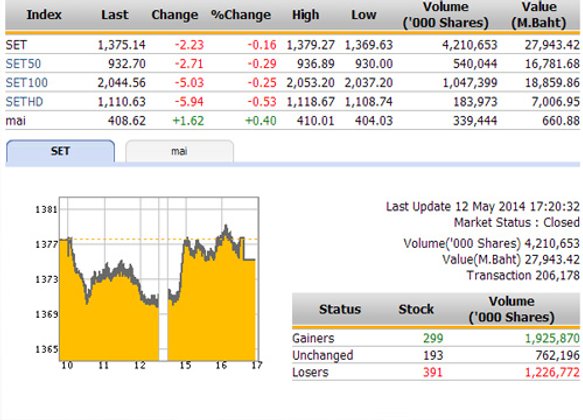Click the Volume ('000 Shares) index table header
The height and width of the screenshot is (420, 583).
pos(445,15)
